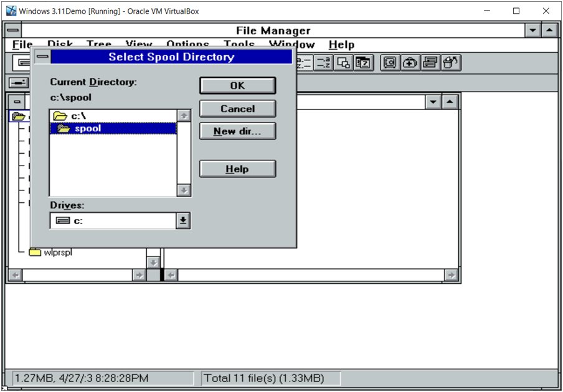563x392 pixels.
Task: Minimize the directory child window
Action: [x=433, y=102]
